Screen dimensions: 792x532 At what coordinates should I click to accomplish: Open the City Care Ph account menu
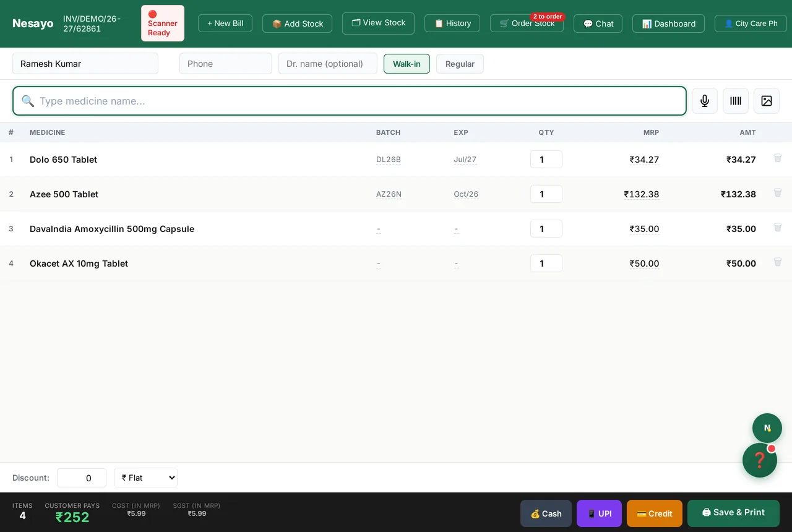(x=751, y=24)
